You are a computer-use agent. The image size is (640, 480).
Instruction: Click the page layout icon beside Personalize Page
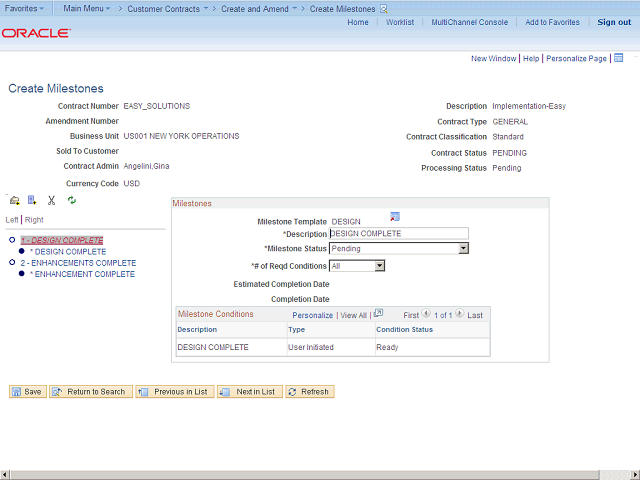pos(618,58)
